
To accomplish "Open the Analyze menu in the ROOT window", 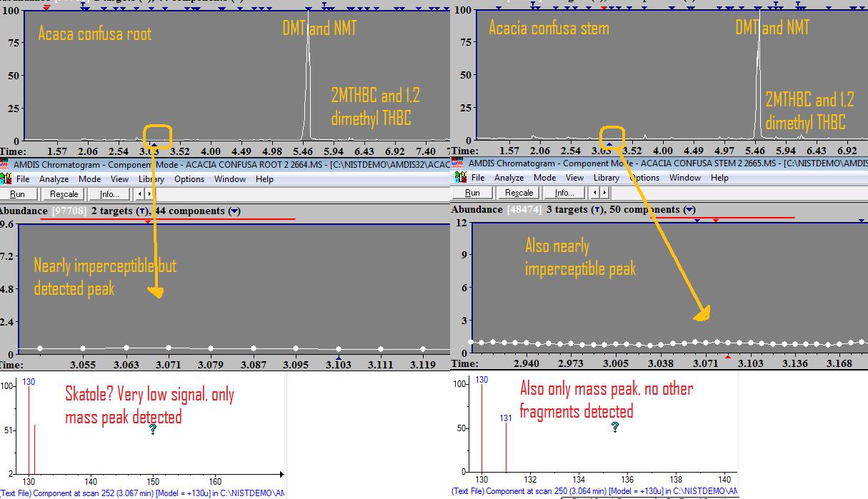I will (54, 179).
